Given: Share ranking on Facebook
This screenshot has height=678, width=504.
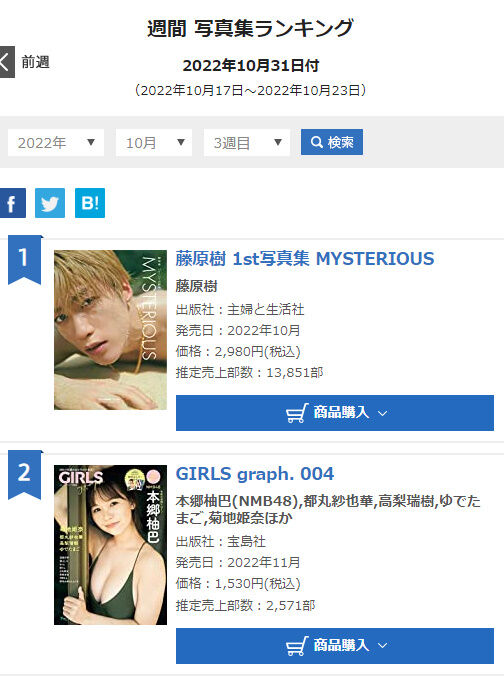Looking at the screenshot, I should [x=13, y=203].
